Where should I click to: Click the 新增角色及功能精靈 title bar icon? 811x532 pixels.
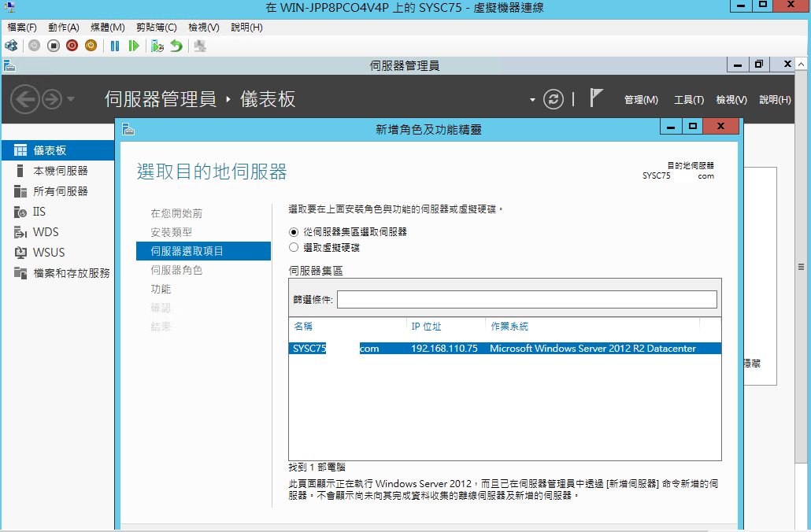click(x=128, y=129)
